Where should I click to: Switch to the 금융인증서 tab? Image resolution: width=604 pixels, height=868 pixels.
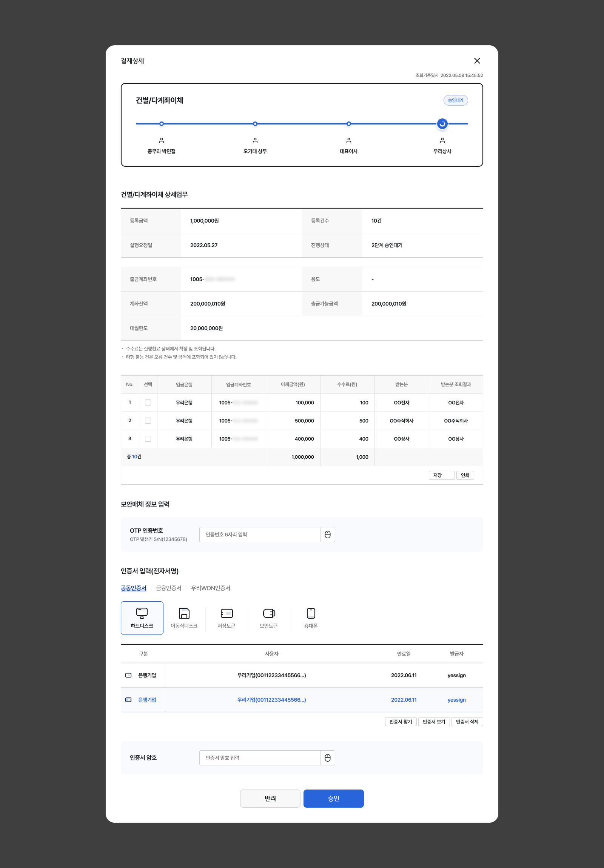(169, 588)
